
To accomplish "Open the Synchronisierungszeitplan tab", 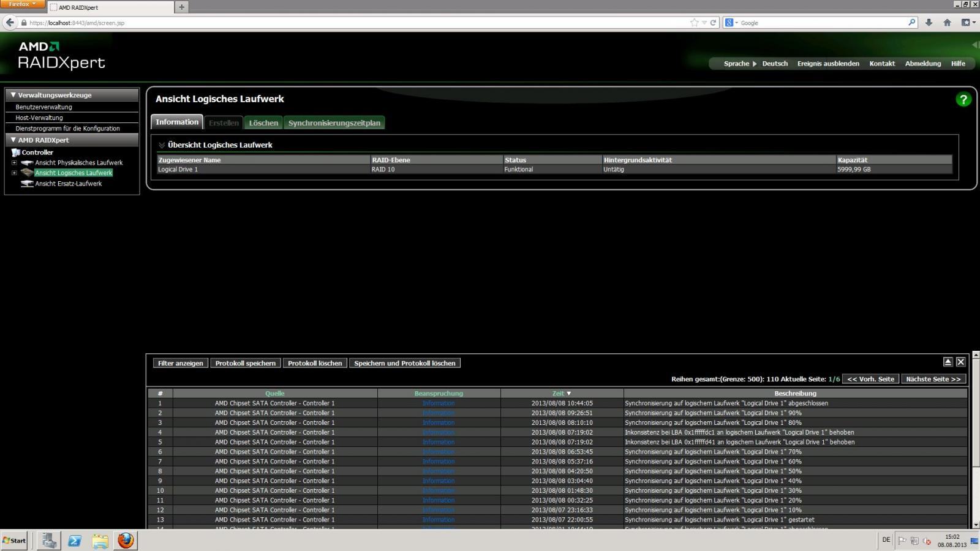I will pos(334,123).
